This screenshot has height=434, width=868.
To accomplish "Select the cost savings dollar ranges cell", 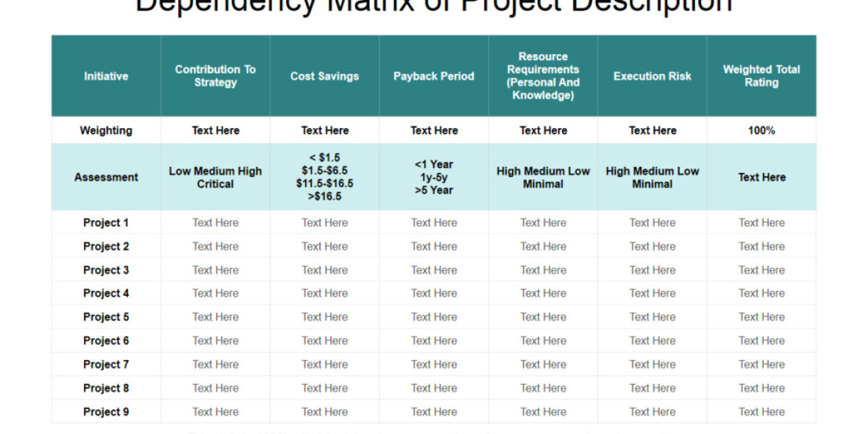I will click(325, 177).
